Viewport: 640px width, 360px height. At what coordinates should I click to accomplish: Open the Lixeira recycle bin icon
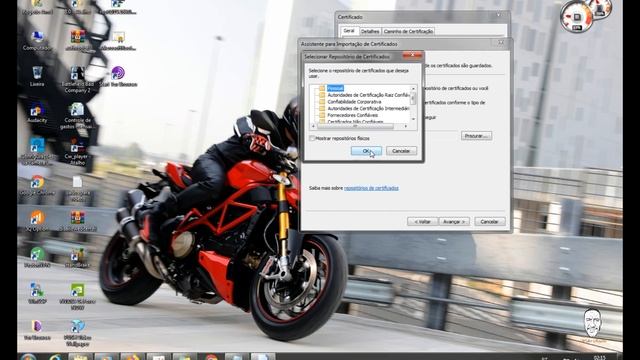(x=37, y=76)
